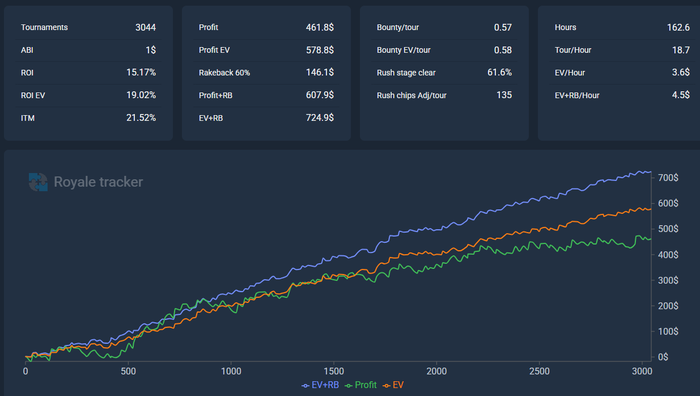Click the Hours value 162.6
Viewport: 700px width, 396px height.
pyautogui.click(x=678, y=27)
